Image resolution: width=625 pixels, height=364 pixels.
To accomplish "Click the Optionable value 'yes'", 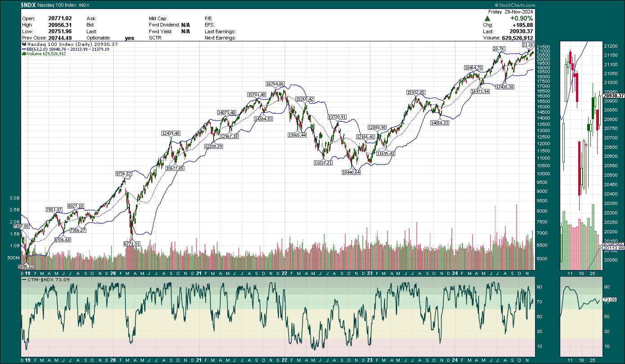I will pos(129,38).
